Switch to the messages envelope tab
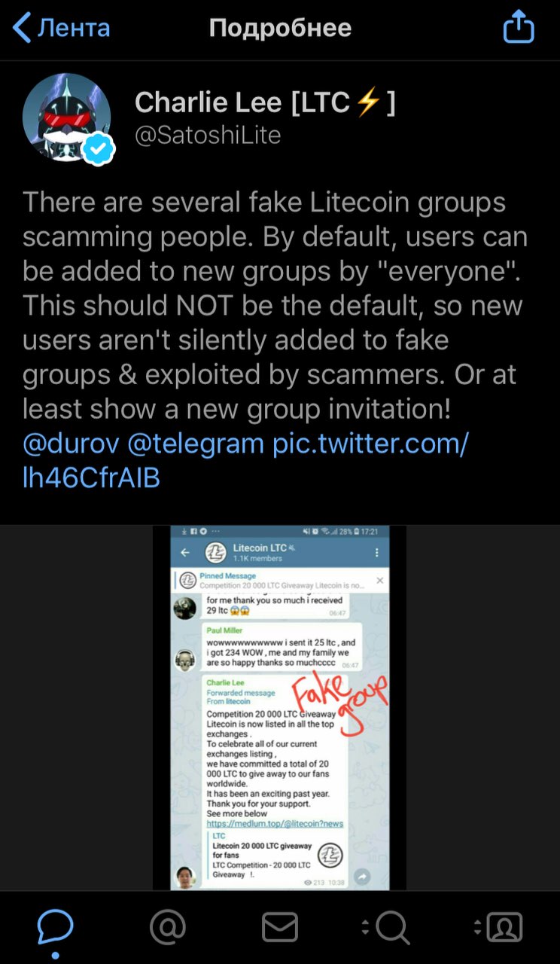Screen dimensions: 560x964 pos(280,927)
